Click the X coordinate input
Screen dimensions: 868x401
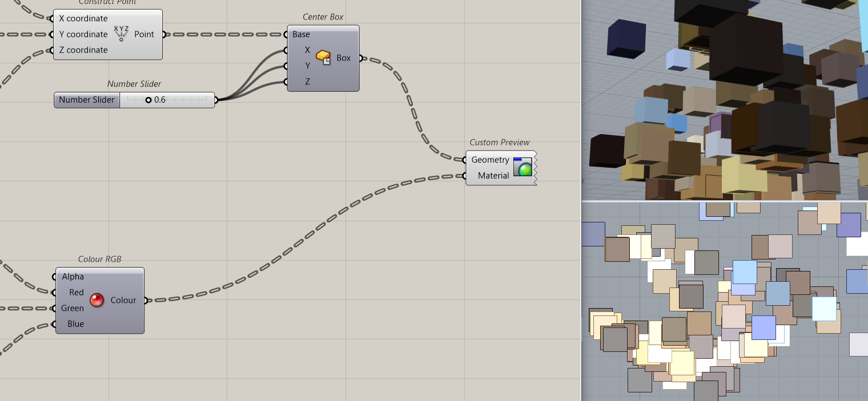(x=83, y=18)
